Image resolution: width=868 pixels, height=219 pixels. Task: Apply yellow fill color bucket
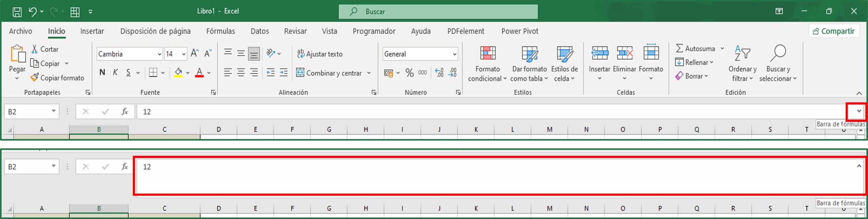coord(178,72)
